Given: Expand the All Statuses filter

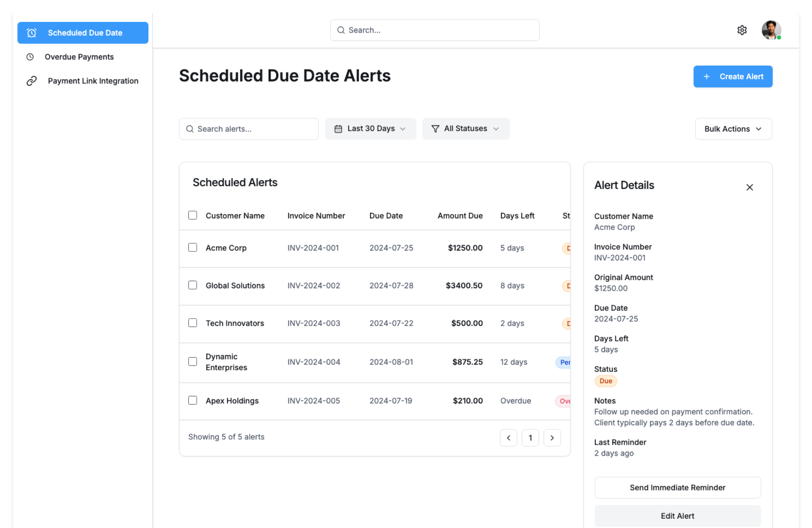Looking at the screenshot, I should tap(465, 129).
